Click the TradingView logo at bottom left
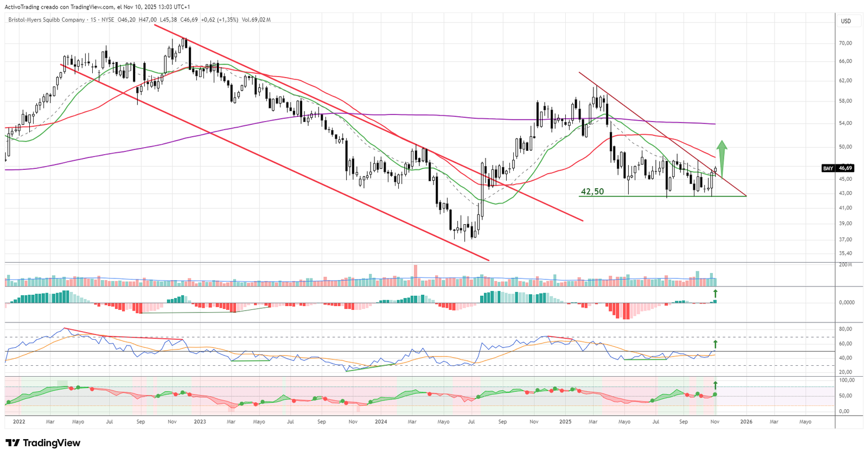This screenshot has height=457, width=868. click(43, 443)
